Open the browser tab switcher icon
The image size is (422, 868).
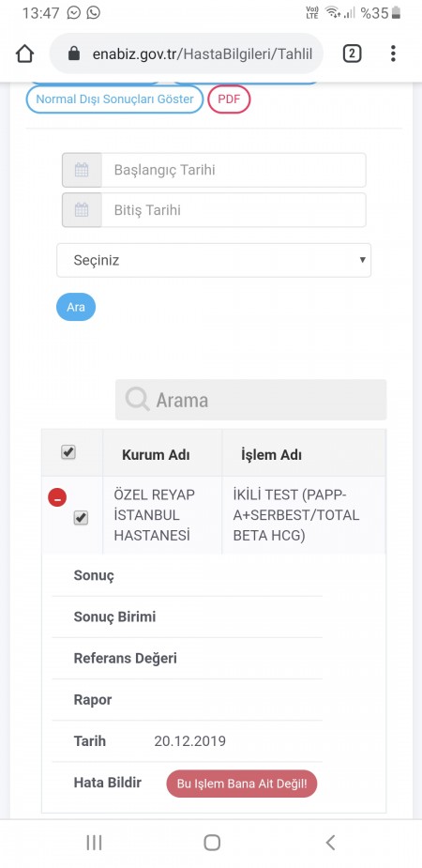coord(353,53)
